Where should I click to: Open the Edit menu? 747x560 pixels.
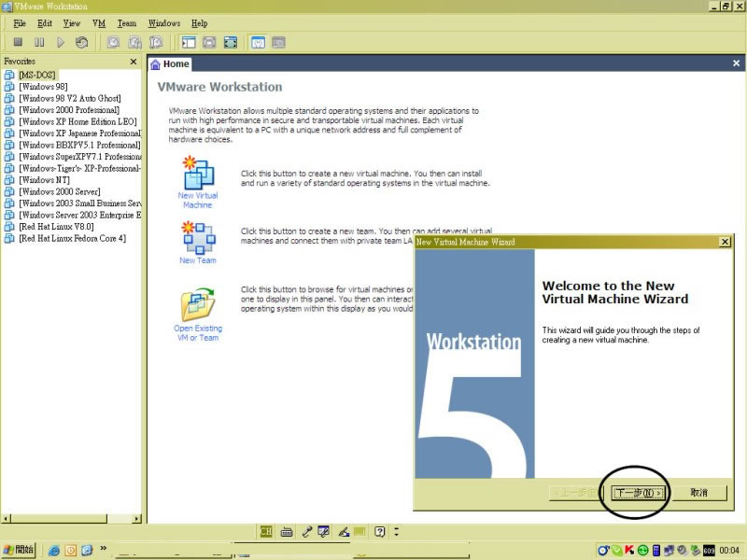tap(45, 23)
